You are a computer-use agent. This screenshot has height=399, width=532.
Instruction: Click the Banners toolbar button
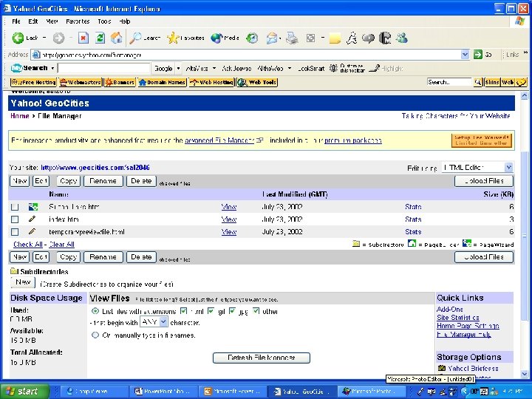pyautogui.click(x=120, y=82)
